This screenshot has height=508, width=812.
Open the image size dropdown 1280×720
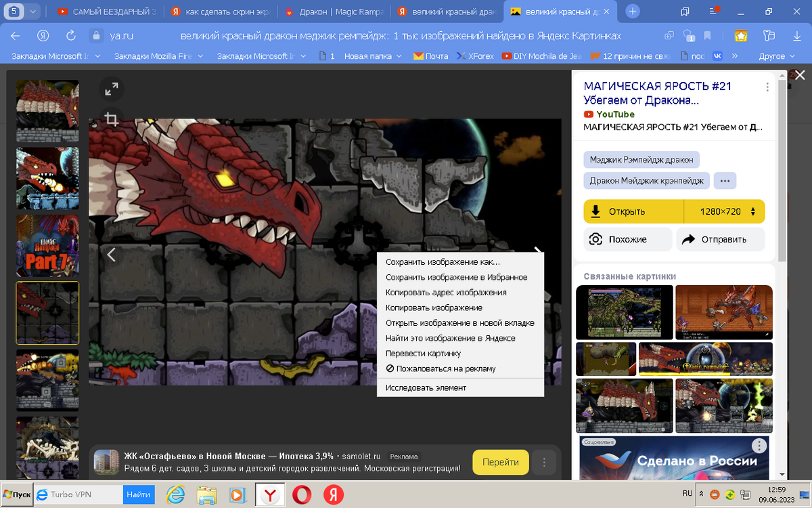725,211
